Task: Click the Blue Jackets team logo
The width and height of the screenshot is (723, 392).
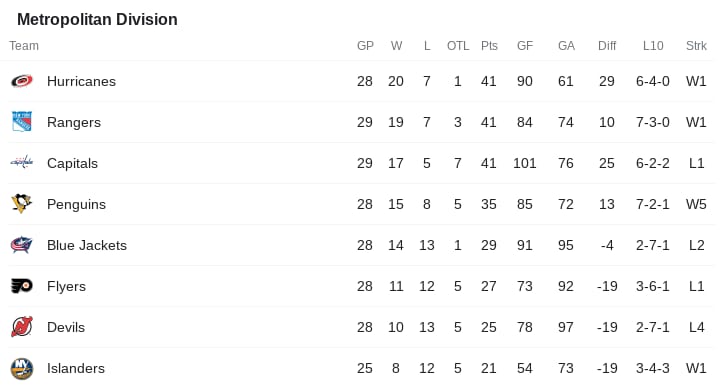Action: click(x=22, y=245)
